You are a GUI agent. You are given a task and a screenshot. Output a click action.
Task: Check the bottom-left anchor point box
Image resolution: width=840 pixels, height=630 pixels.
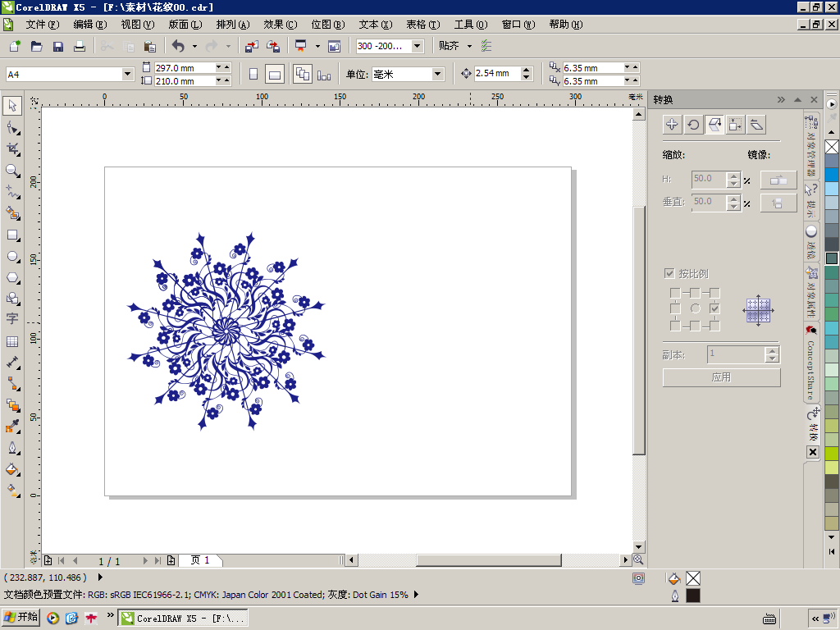point(675,326)
